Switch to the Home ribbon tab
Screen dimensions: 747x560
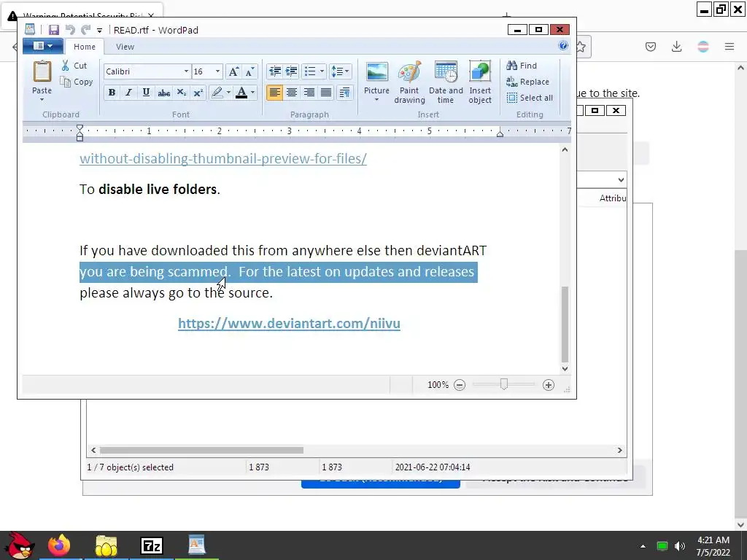(x=85, y=47)
